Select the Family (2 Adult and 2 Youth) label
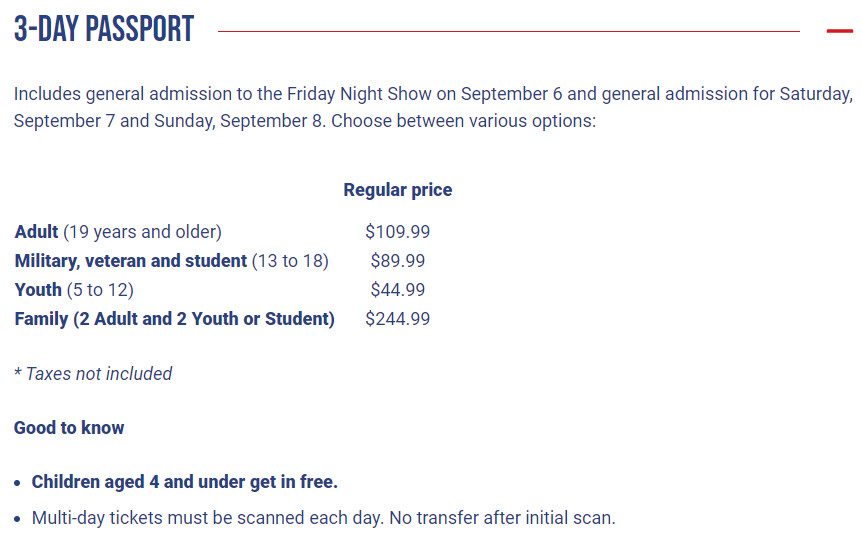Screen dimensions: 862x537 click(174, 319)
